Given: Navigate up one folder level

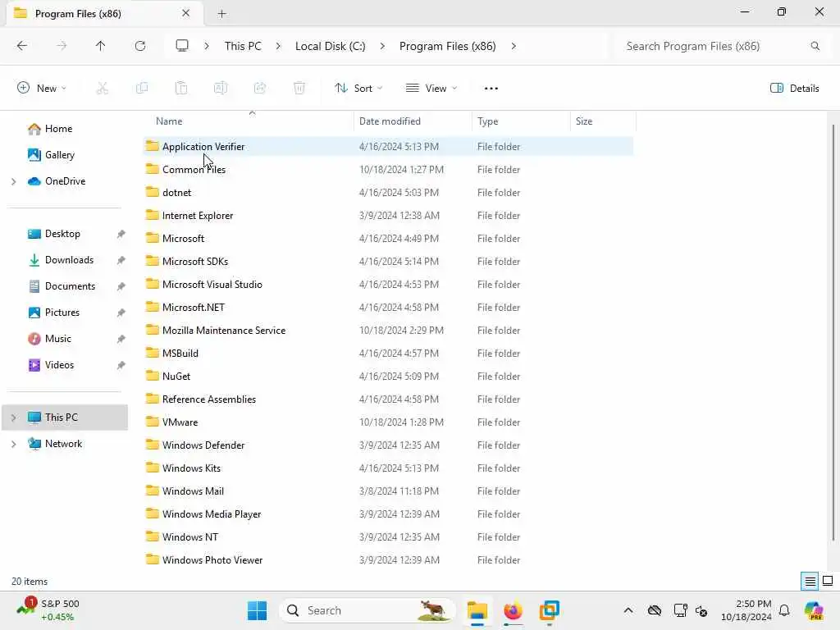Looking at the screenshot, I should 100,46.
